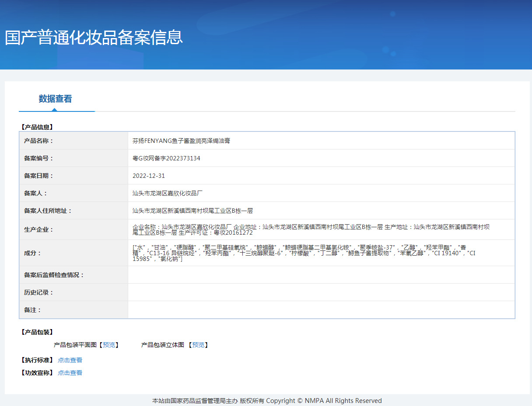
Task: Click the 【产品信息】 section heading
Action: 37,127
